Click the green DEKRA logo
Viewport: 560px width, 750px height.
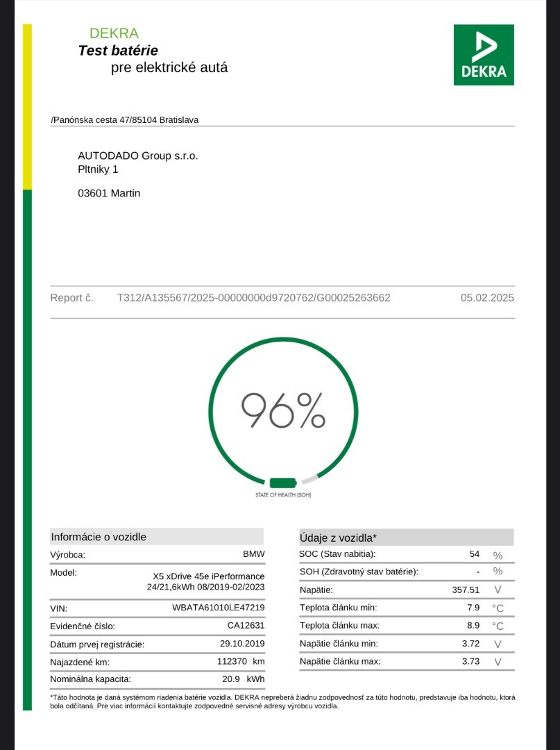pos(484,55)
